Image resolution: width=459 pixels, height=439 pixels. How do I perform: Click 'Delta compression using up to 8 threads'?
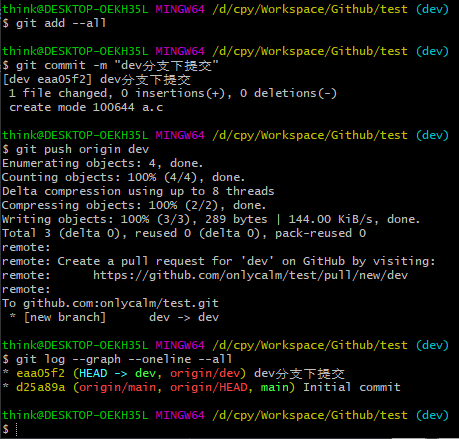click(138, 191)
